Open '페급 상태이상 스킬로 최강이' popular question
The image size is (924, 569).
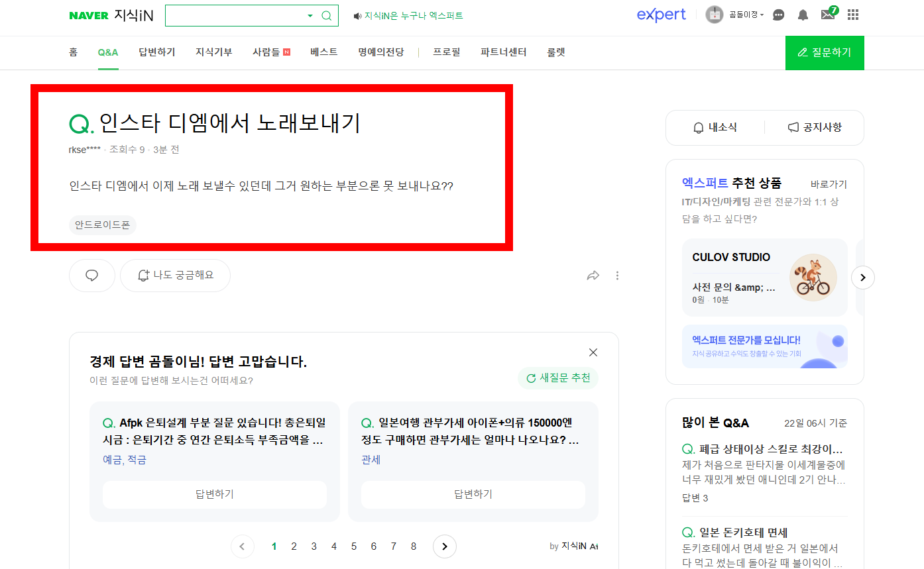pos(763,449)
